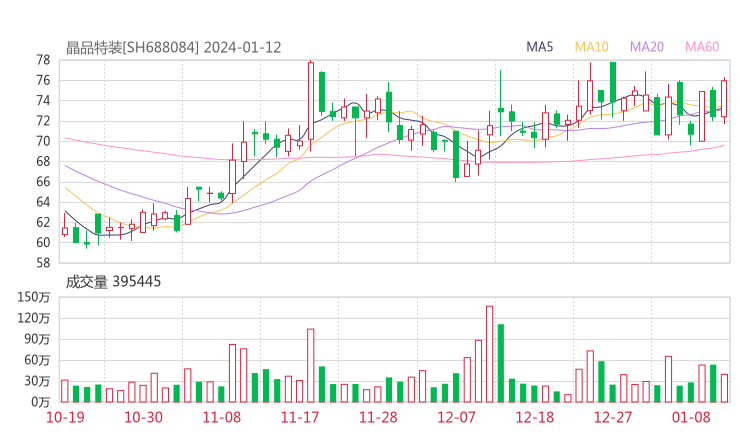
Task: Click the 0万 volume axis label
Action: (41, 402)
